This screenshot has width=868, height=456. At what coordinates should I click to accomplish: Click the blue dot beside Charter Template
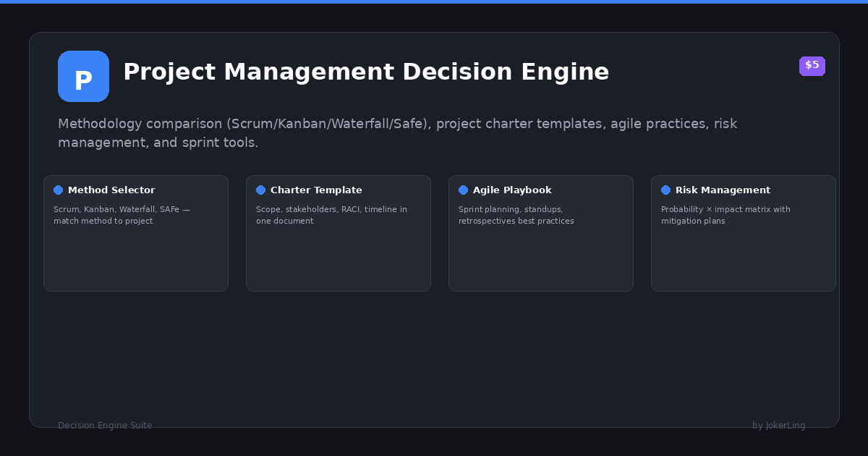[260, 190]
